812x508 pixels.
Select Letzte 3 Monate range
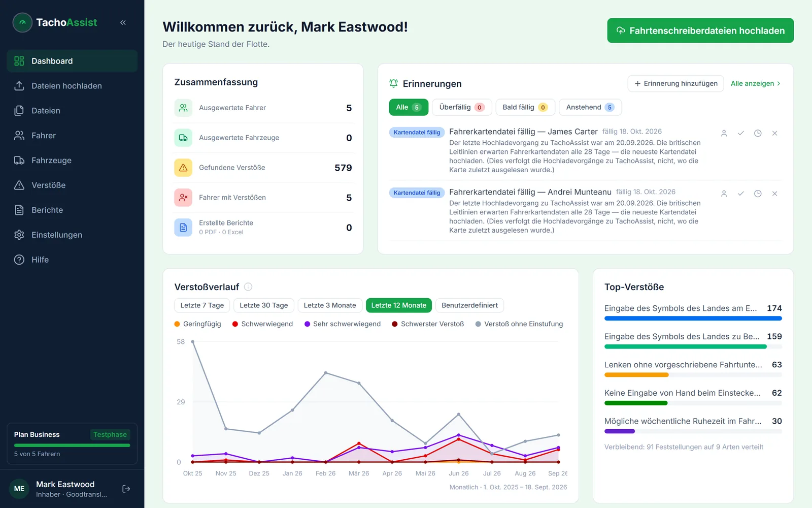click(x=330, y=305)
